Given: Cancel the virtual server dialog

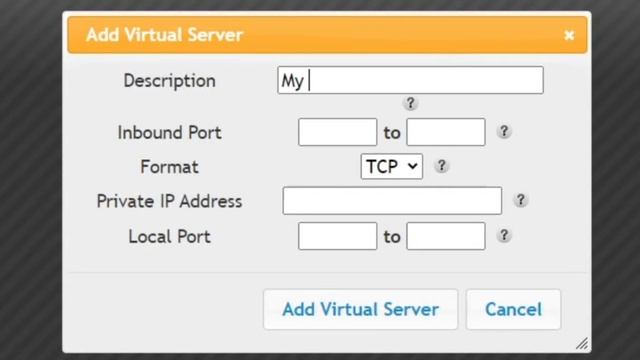Looking at the screenshot, I should point(513,309).
